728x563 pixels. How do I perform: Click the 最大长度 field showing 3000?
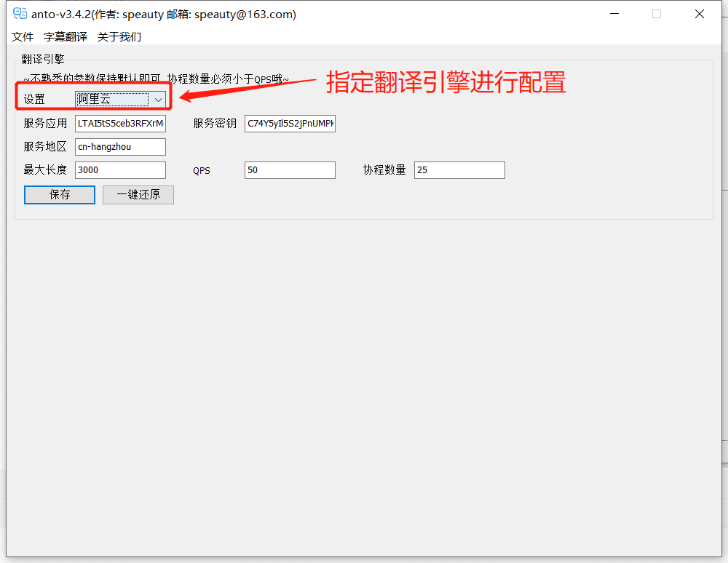(120, 169)
